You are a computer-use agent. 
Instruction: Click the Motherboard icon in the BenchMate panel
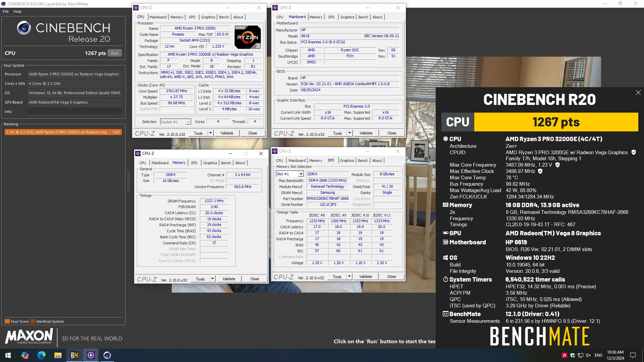445,242
